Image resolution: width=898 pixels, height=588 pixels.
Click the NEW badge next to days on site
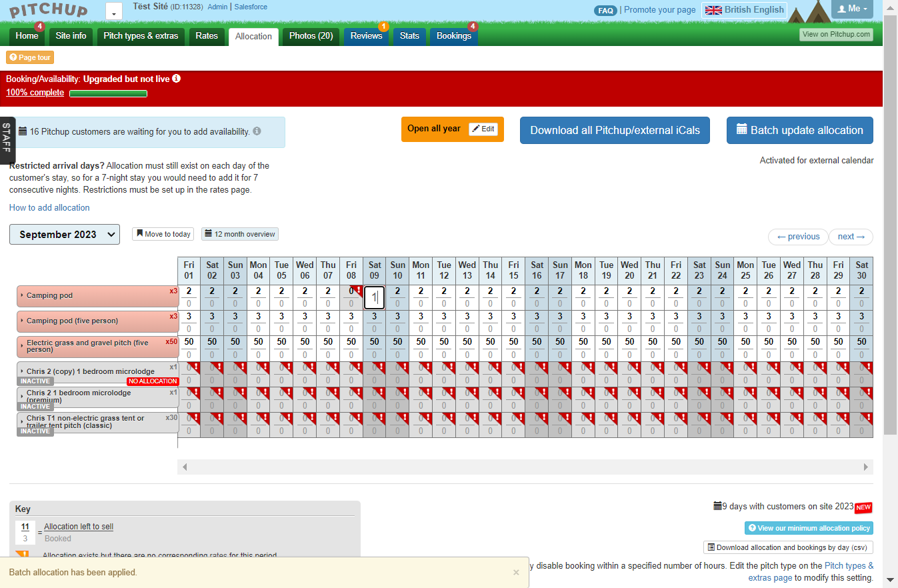click(x=863, y=507)
